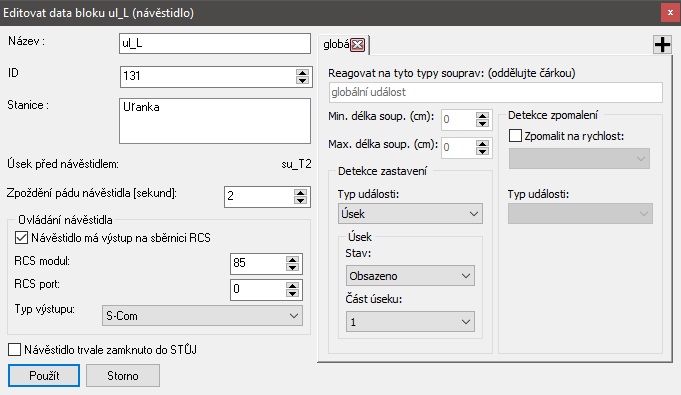Viewport: 681px width, 395px height.
Task: Decrease the ID value with down arrow
Action: click(302, 80)
